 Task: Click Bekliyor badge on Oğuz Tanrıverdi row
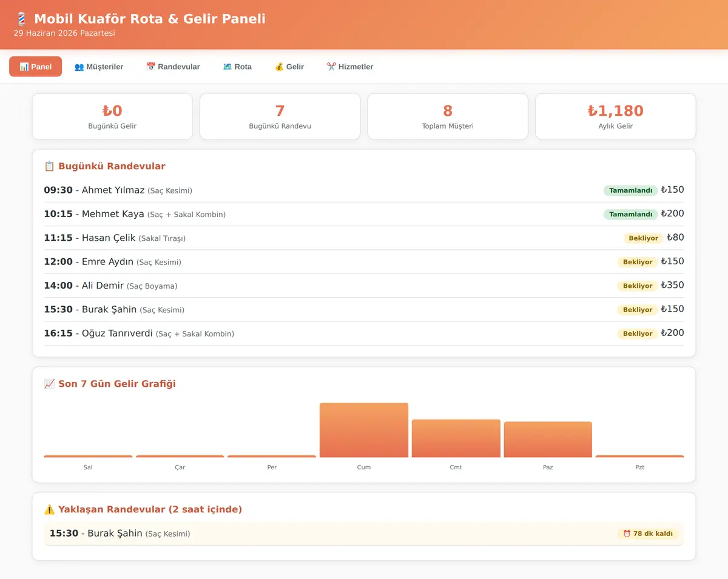[x=637, y=333]
